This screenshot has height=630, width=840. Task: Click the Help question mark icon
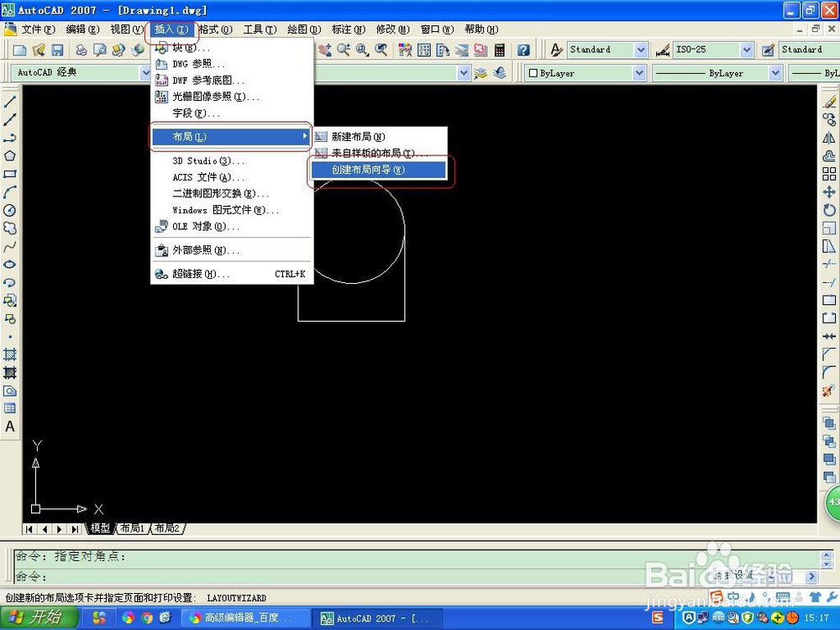[523, 50]
